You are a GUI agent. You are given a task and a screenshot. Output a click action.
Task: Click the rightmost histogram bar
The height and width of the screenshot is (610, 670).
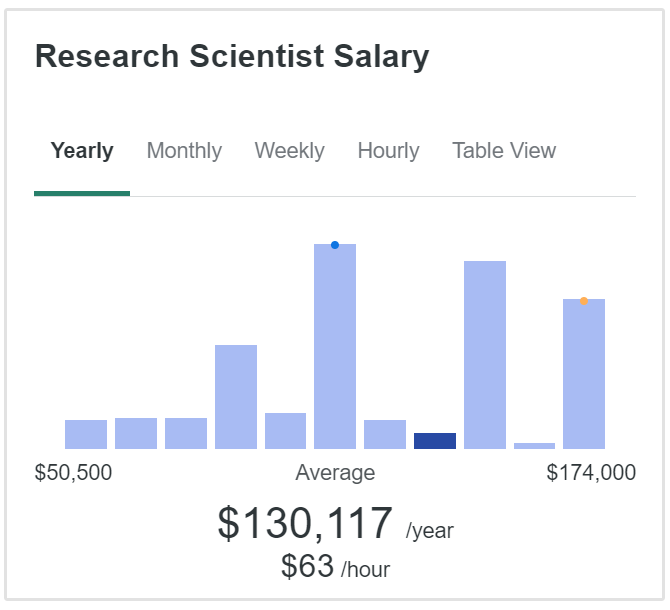[584, 375]
